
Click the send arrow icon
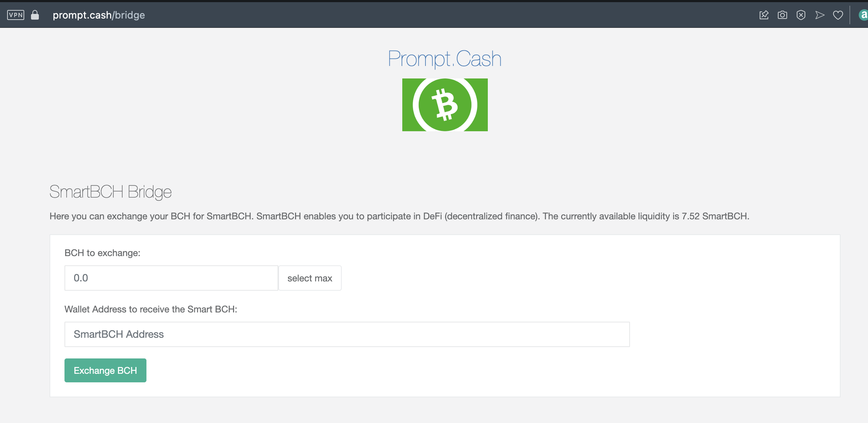tap(820, 15)
